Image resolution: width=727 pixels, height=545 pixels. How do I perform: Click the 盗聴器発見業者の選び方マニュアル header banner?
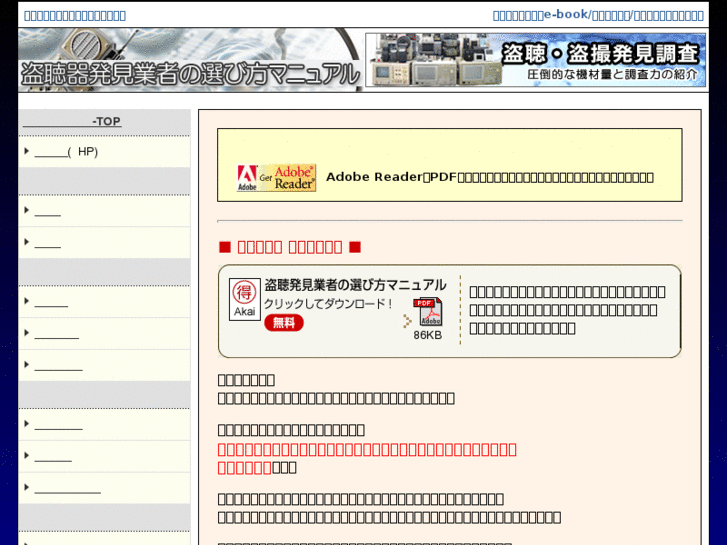[x=190, y=60]
